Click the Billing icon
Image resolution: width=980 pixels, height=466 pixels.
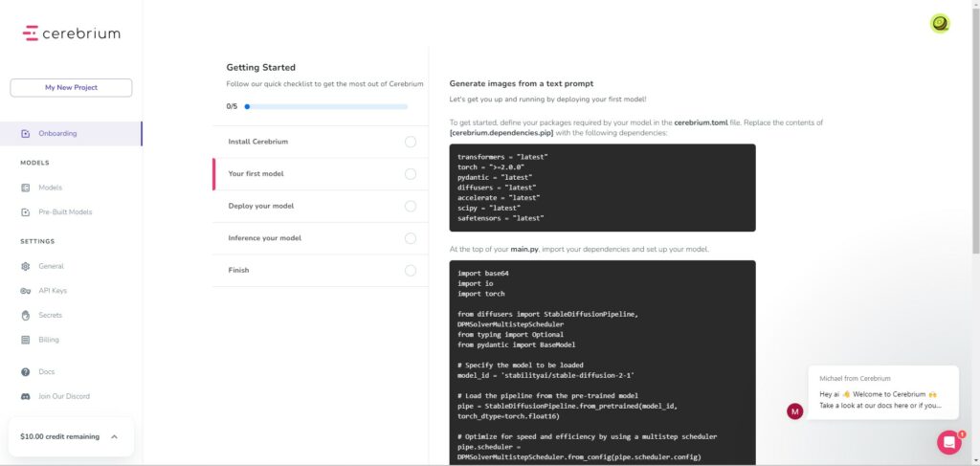[x=26, y=340]
